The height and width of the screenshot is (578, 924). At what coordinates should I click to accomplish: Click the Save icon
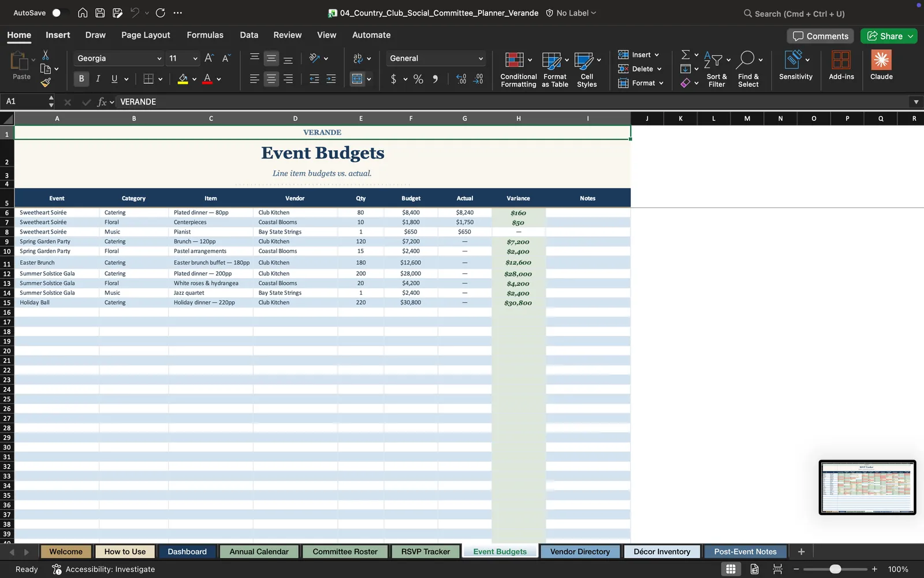(100, 13)
